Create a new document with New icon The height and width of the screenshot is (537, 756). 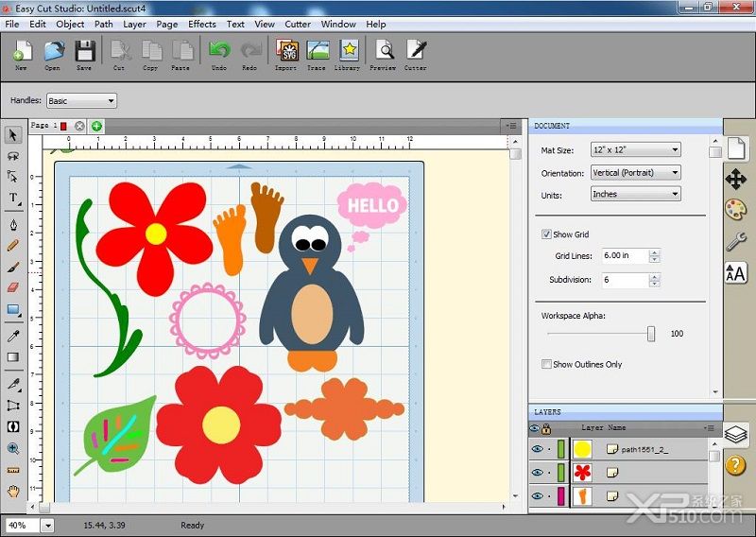(22, 55)
